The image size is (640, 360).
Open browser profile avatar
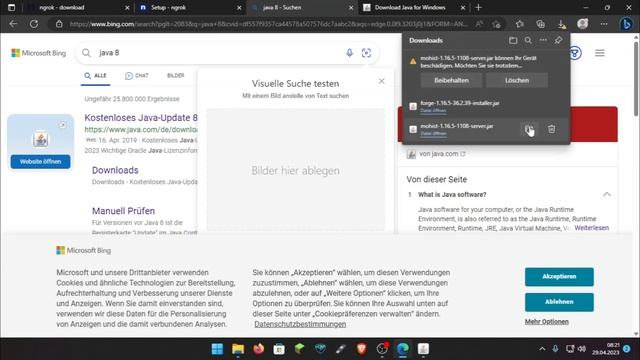coord(582,24)
